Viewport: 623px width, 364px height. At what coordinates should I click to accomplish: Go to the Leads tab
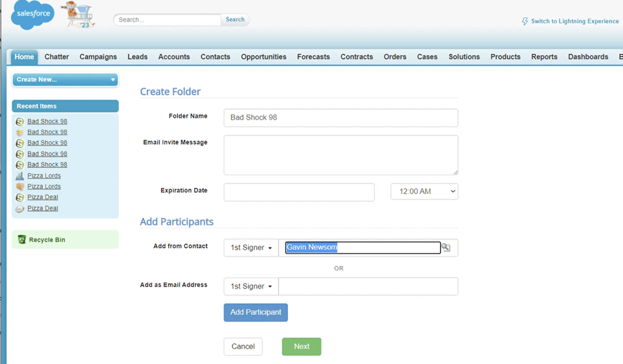click(x=138, y=57)
